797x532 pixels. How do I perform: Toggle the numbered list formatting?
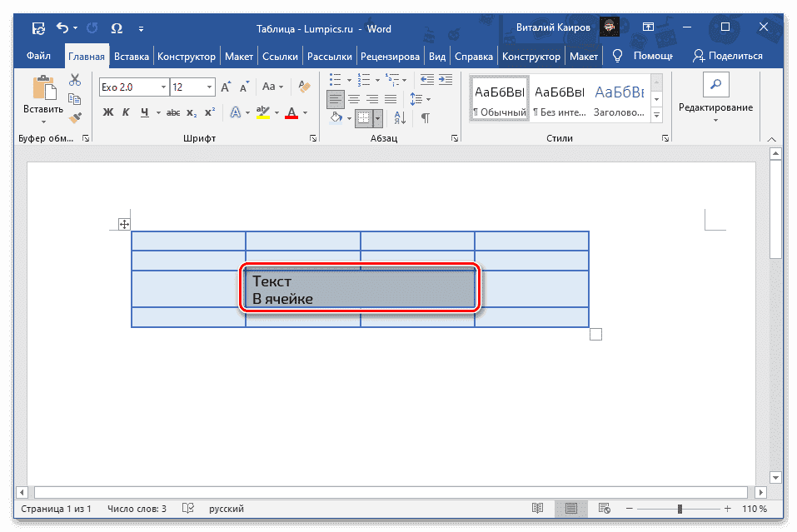pyautogui.click(x=364, y=79)
